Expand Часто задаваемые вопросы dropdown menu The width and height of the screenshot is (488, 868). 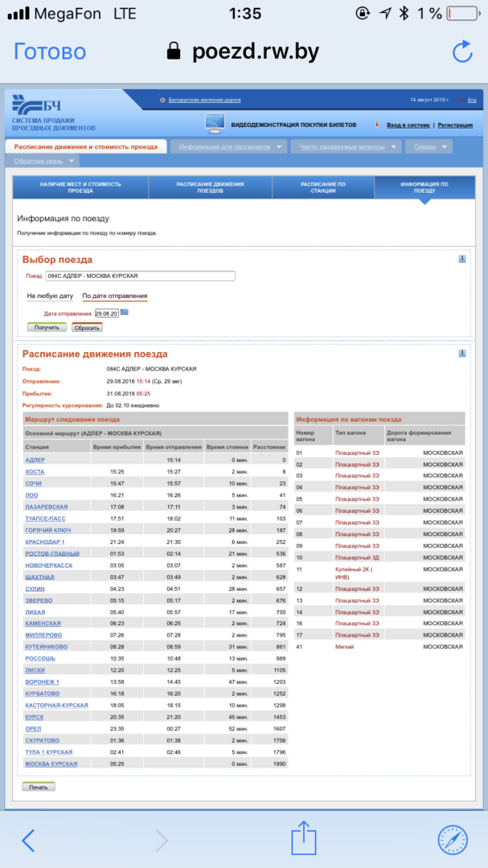tap(348, 147)
